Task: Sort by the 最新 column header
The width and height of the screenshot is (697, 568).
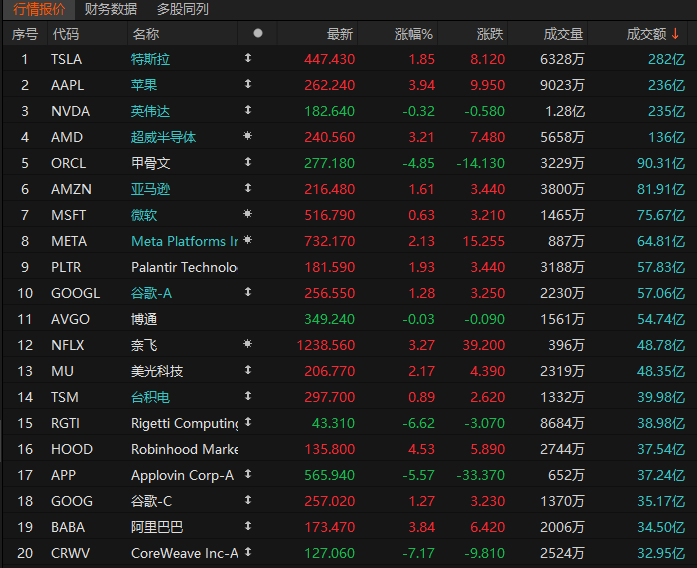Action: (x=340, y=34)
